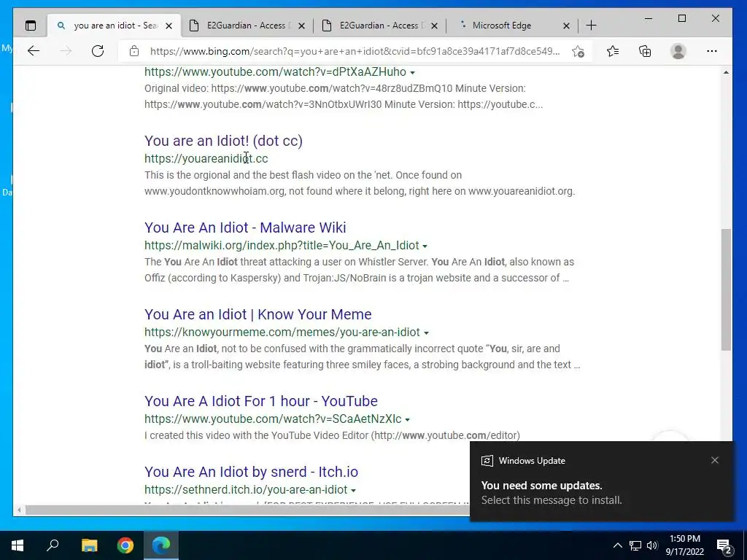Open taskbar search magnifier
747x560 pixels.
coord(53,545)
